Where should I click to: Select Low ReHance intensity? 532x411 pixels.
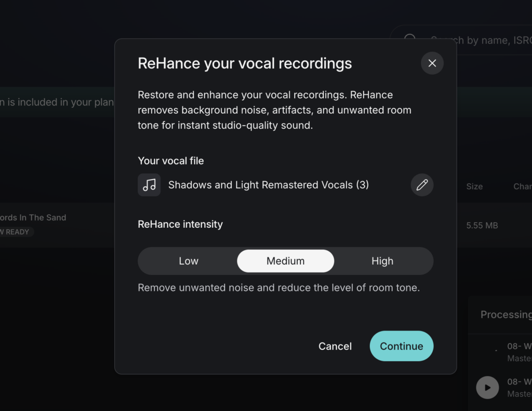[188, 261]
